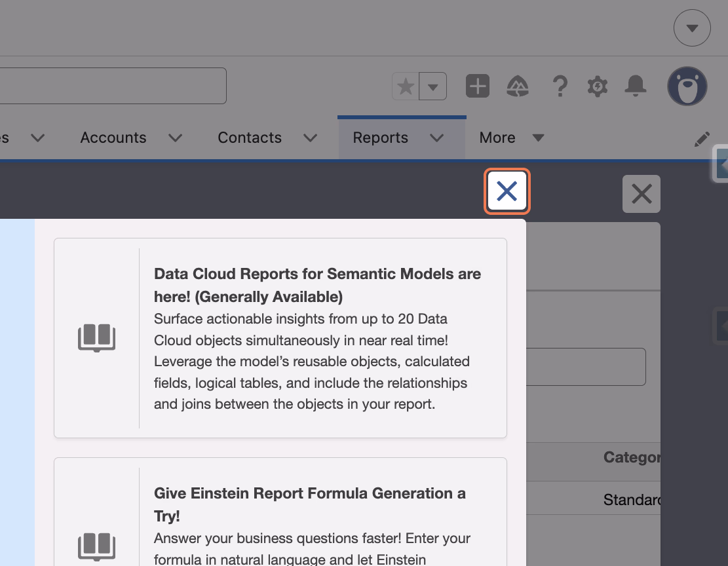The width and height of the screenshot is (728, 566).
Task: Expand the Reports tab chevron menu
Action: pyautogui.click(x=436, y=138)
